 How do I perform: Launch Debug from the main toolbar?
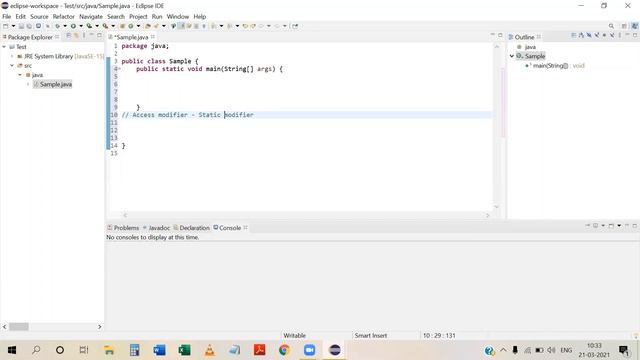tap(58, 26)
